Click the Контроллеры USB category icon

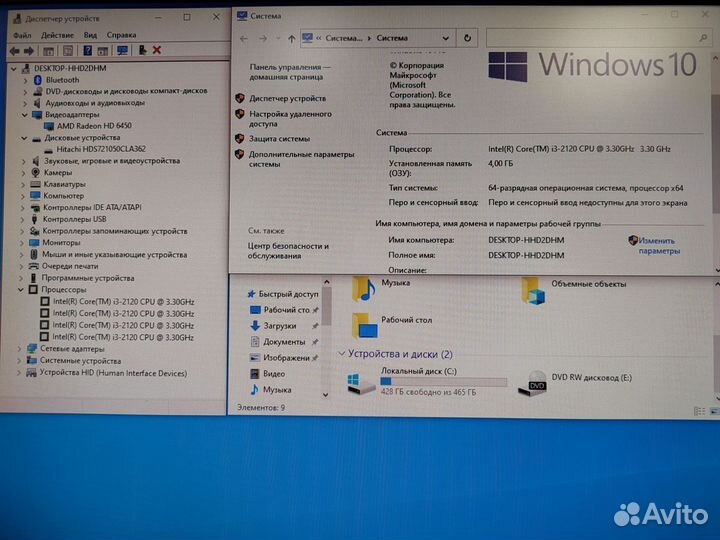[x=34, y=219]
